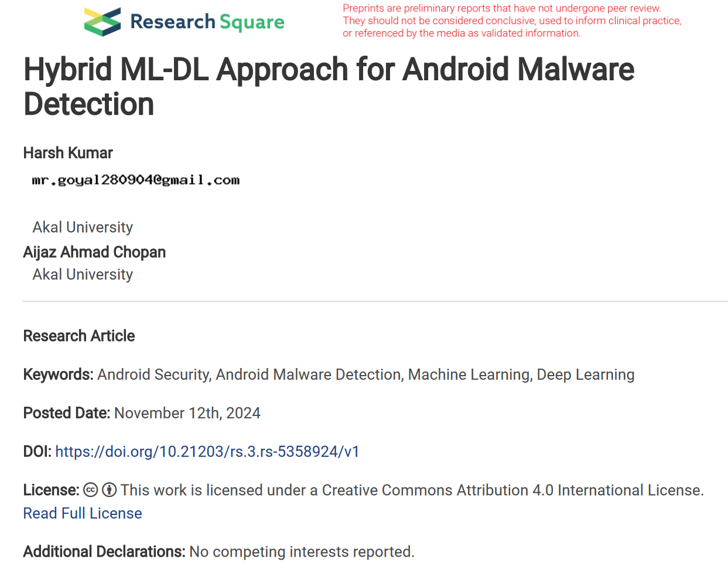Click the Keywords label
The width and height of the screenshot is (728, 569).
59,374
